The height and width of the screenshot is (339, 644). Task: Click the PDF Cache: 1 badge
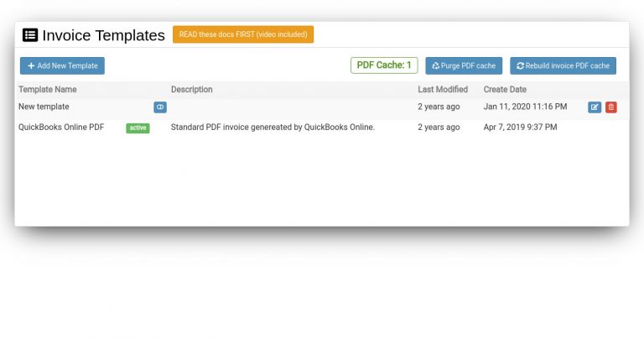[x=384, y=65]
